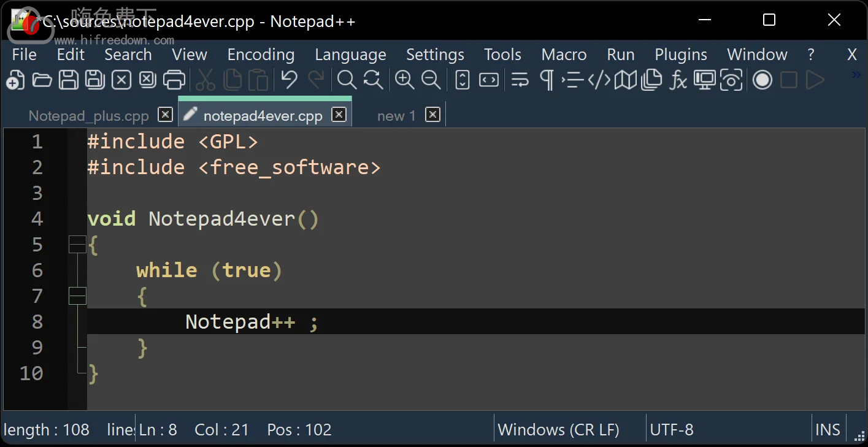Image resolution: width=868 pixels, height=447 pixels.
Task: Click the monitor-shaped toolbar icon
Action: (x=705, y=80)
